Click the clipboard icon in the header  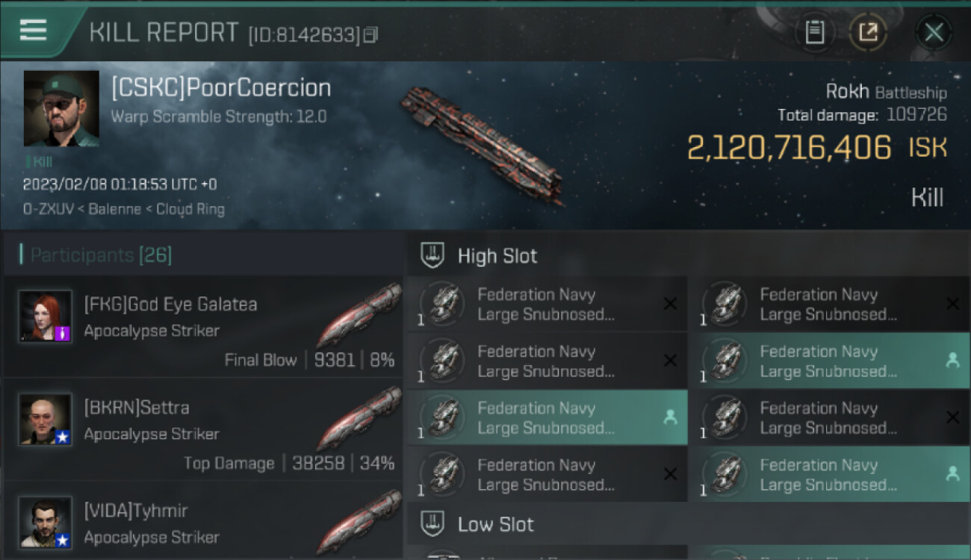click(815, 32)
